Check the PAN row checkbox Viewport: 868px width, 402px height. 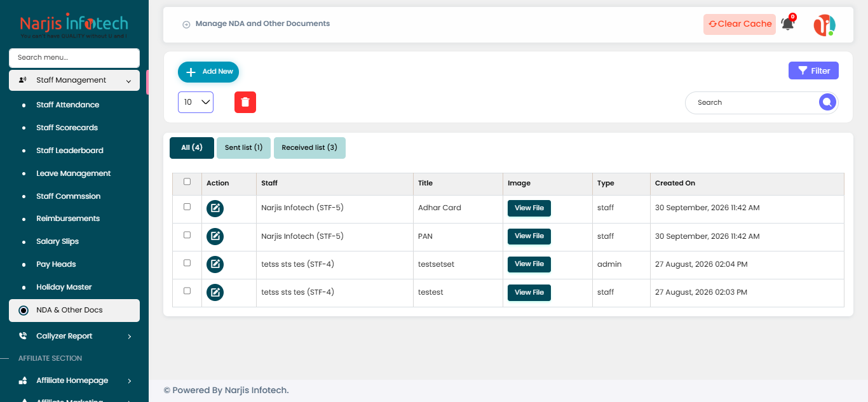click(187, 234)
